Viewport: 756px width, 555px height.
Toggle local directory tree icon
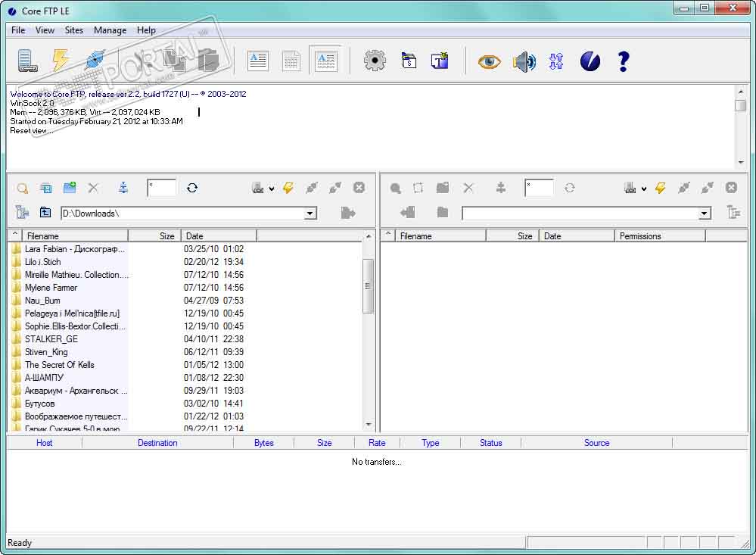(22, 212)
